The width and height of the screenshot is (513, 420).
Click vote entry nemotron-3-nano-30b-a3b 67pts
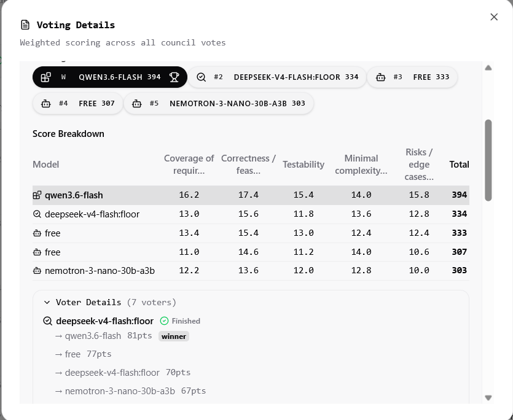click(x=130, y=391)
